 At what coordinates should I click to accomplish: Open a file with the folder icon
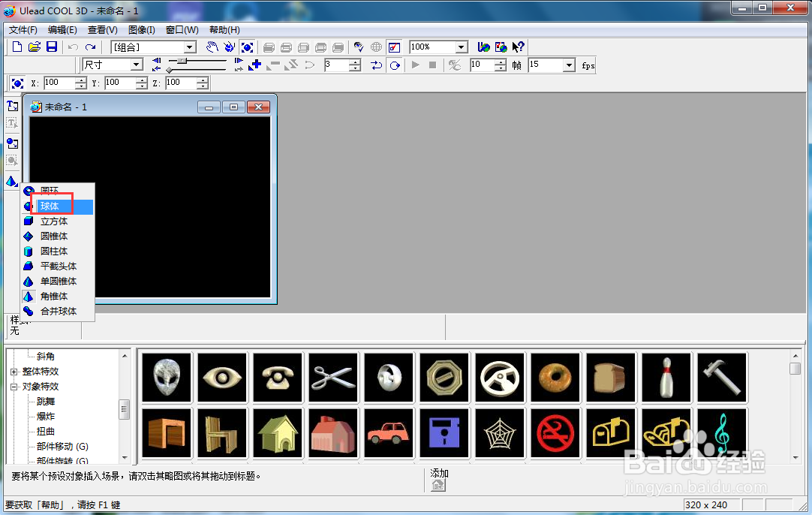[35, 47]
